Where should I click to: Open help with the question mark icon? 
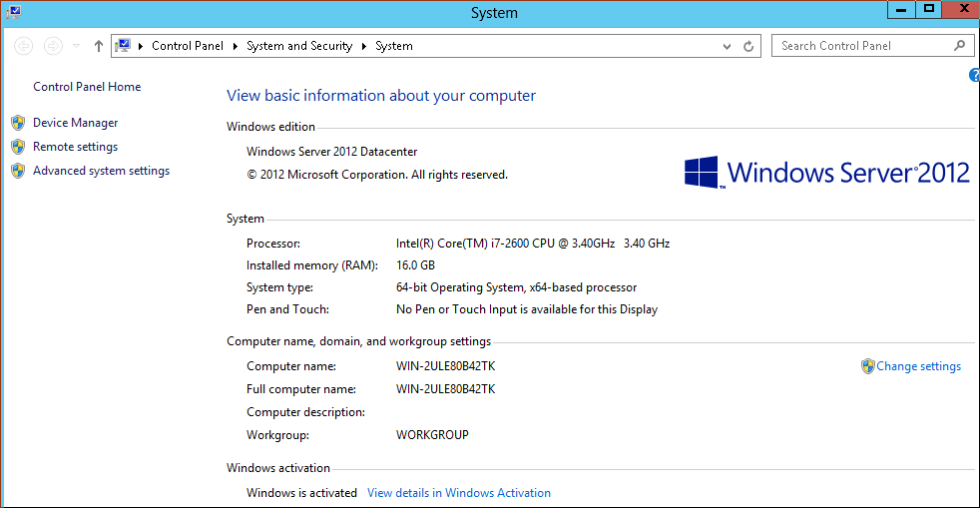pos(974,76)
